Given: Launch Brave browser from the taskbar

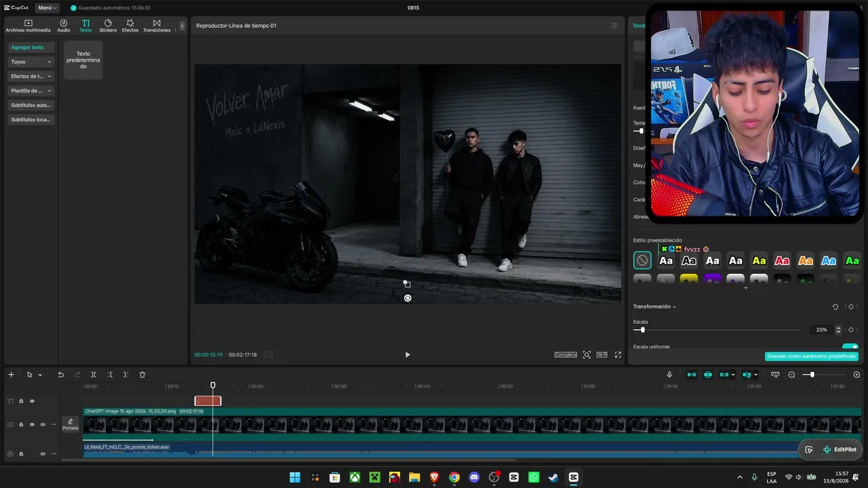Looking at the screenshot, I should pos(435,477).
